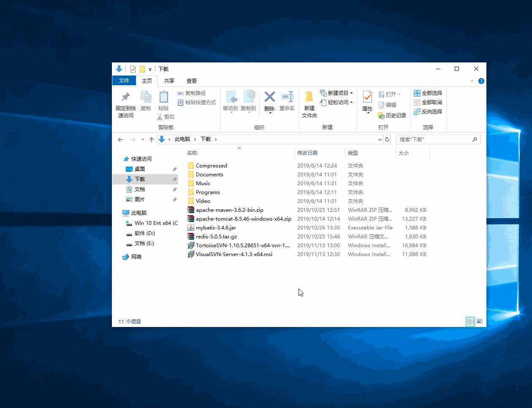Viewport: 532px width, 408px height.
Task: Click the 剪切 scissors button
Action: 166,117
